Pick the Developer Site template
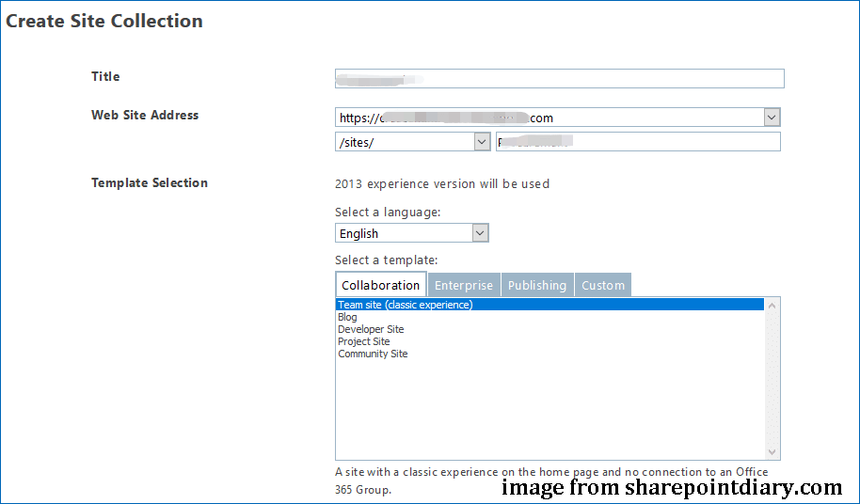The width and height of the screenshot is (860, 504). (x=371, y=329)
